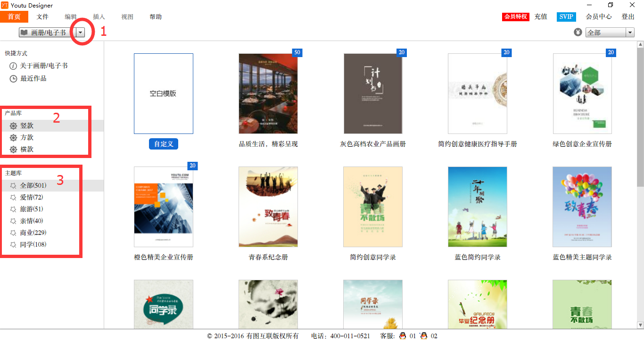Click the blue SVIP button

coord(566,17)
